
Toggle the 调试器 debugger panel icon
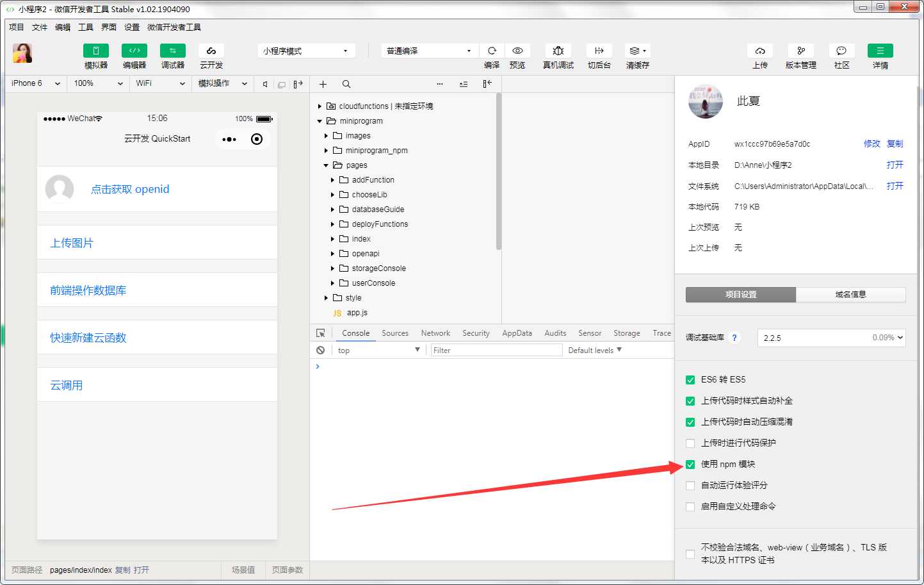coord(173,51)
